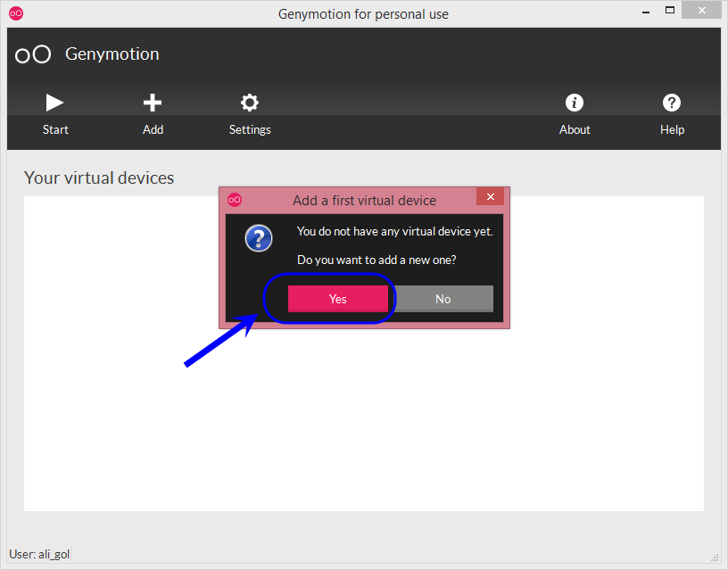Click the About label in toolbar
The height and width of the screenshot is (570, 728).
[x=575, y=129]
